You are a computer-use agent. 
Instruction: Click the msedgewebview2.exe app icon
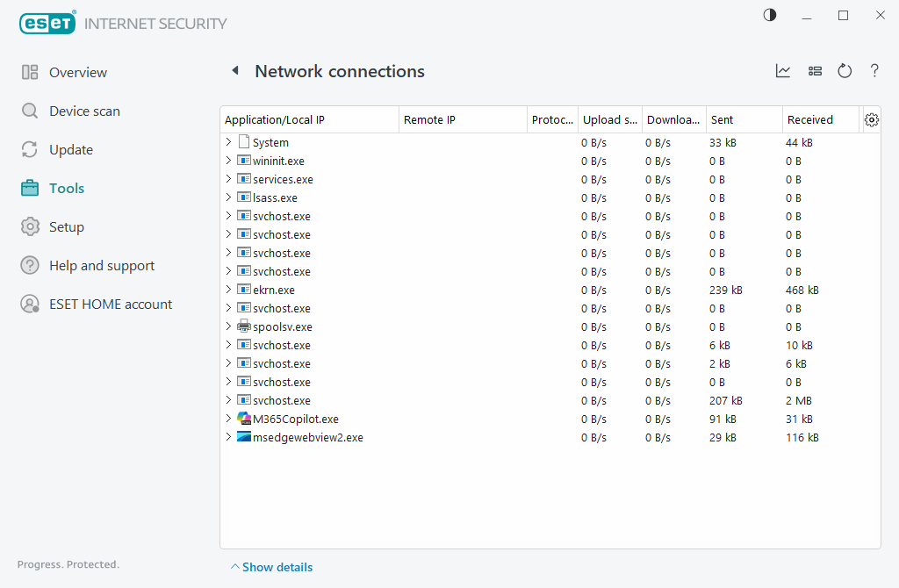244,437
